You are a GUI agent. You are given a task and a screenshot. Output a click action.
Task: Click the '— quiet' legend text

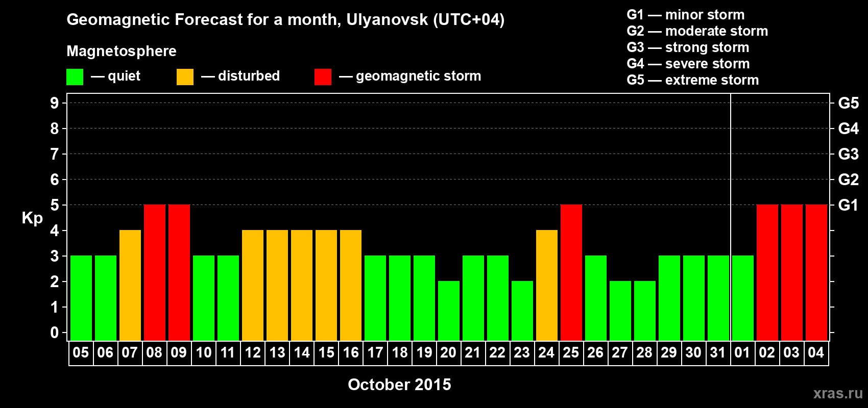115,76
